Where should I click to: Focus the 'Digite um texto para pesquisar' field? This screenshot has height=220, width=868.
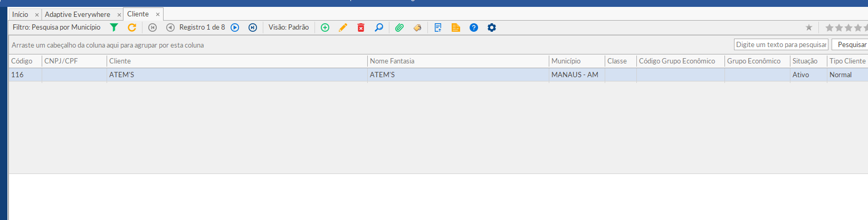click(x=781, y=44)
